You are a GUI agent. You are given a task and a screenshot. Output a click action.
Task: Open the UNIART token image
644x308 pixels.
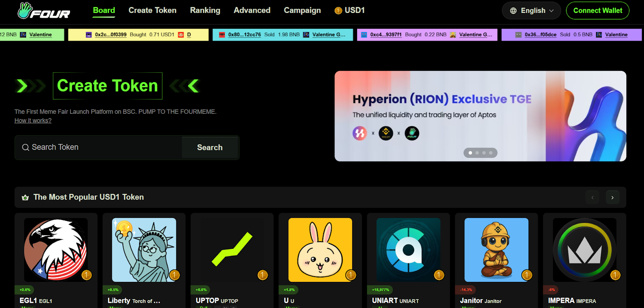pyautogui.click(x=409, y=250)
